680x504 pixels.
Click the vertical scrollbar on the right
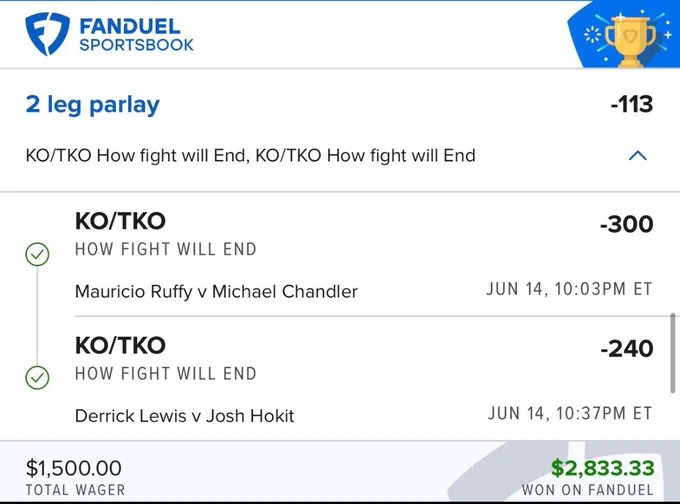point(673,353)
